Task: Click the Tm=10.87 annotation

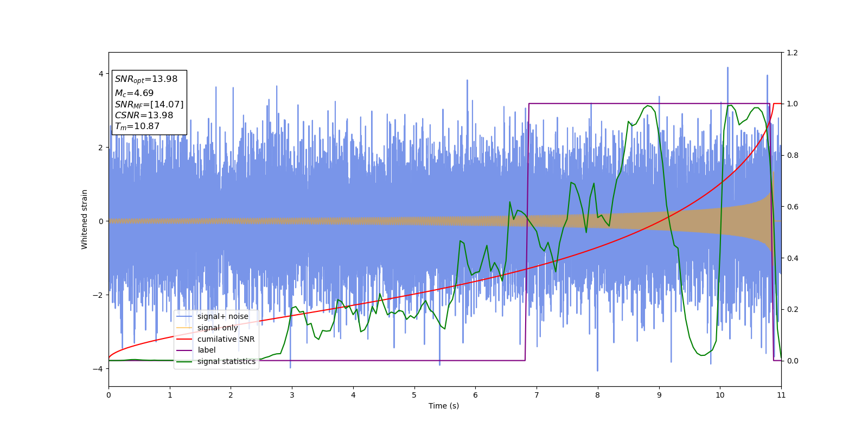Action: 137,126
